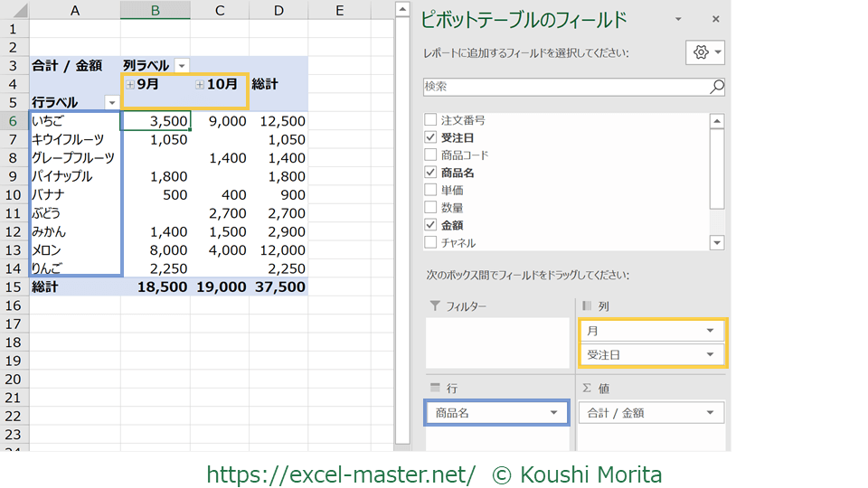Click the search magnifier icon in field list
Viewport: 868px width, 488px height.
click(716, 87)
